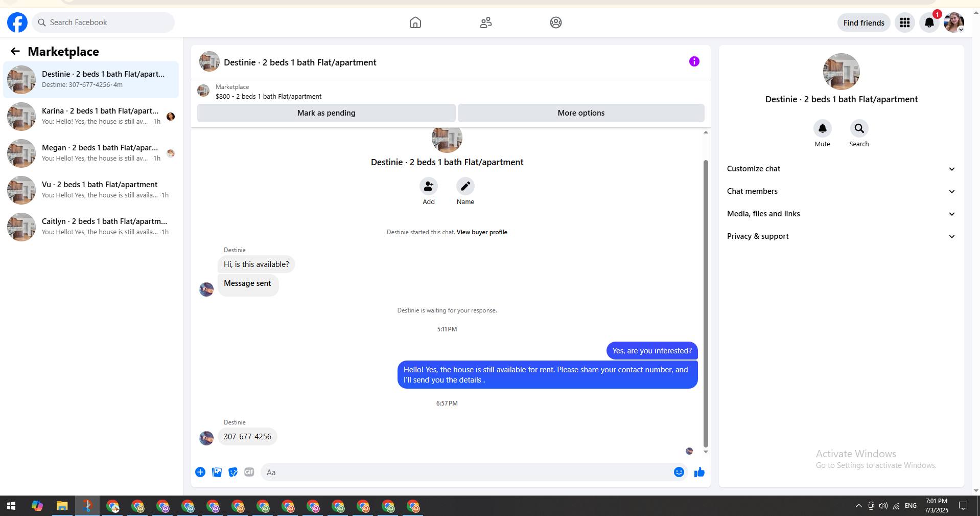Click Destinie's avatar beside the phone number
Screen dimensions: 980x516
point(206,438)
